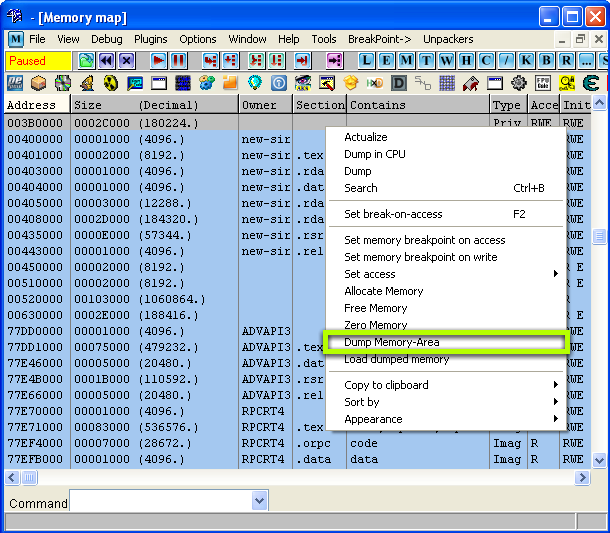Viewport: 610px width, 533px height.
Task: Choose Zero Memory in context menu
Action: (376, 325)
